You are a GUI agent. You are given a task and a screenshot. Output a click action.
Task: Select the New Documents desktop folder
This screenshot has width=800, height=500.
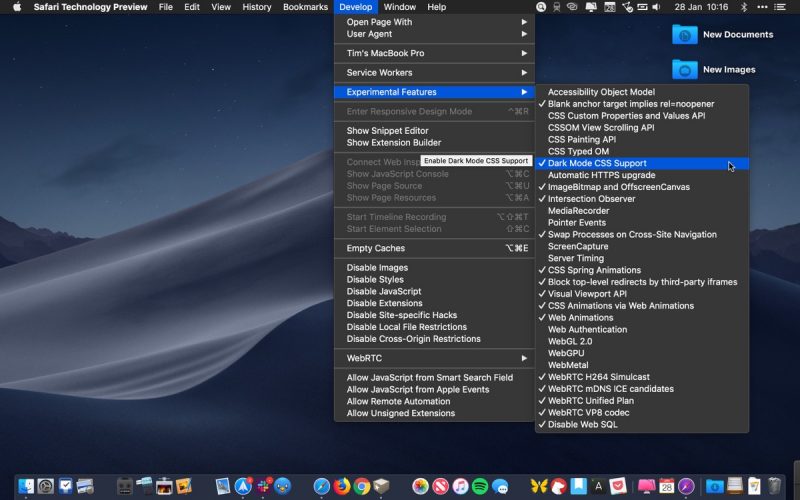[685, 35]
